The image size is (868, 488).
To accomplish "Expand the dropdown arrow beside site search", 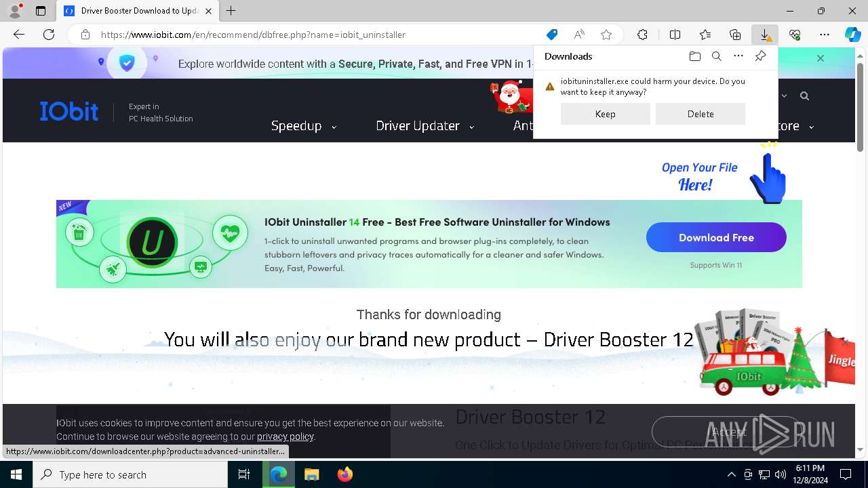I will (785, 96).
